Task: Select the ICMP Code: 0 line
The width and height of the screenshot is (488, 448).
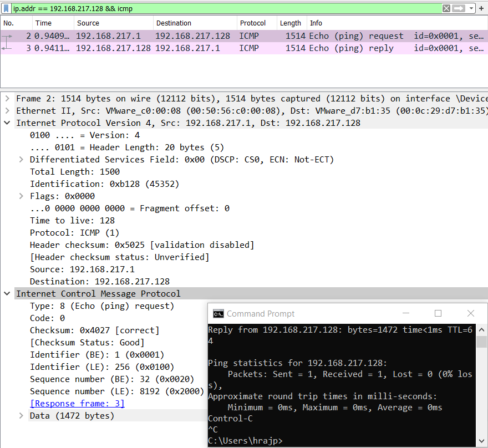Action: pos(47,318)
